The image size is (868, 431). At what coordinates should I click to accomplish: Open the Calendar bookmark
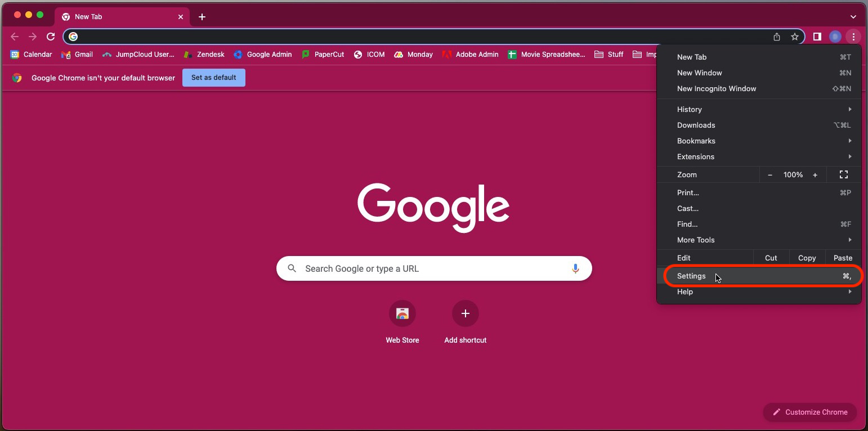pyautogui.click(x=31, y=55)
